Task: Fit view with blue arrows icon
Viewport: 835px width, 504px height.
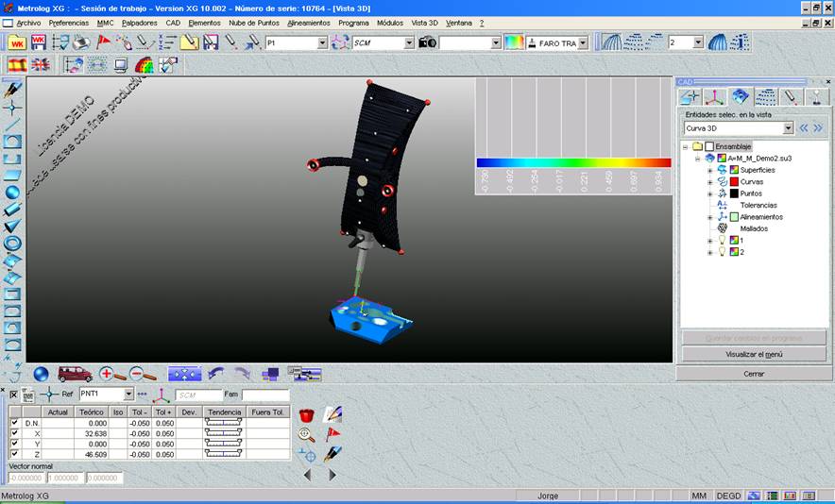Action: [185, 374]
